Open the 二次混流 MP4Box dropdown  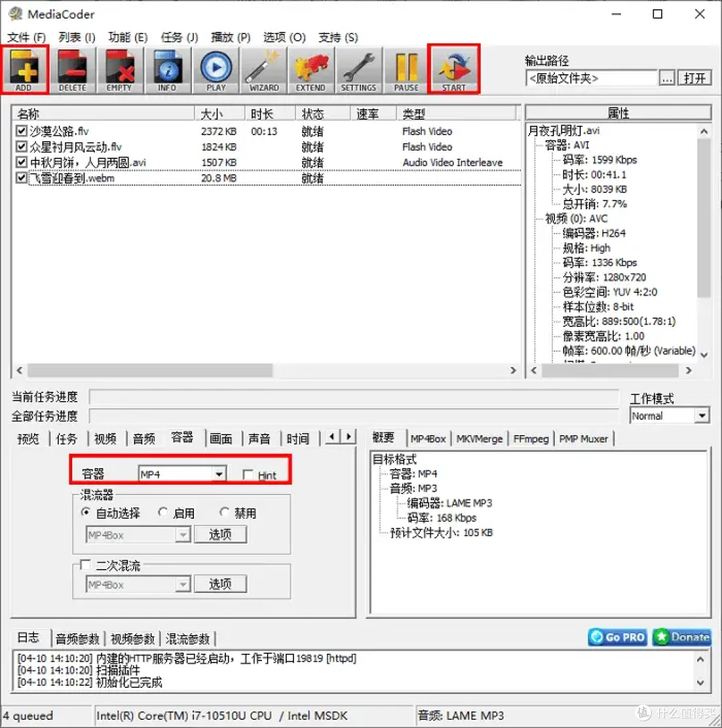click(138, 584)
